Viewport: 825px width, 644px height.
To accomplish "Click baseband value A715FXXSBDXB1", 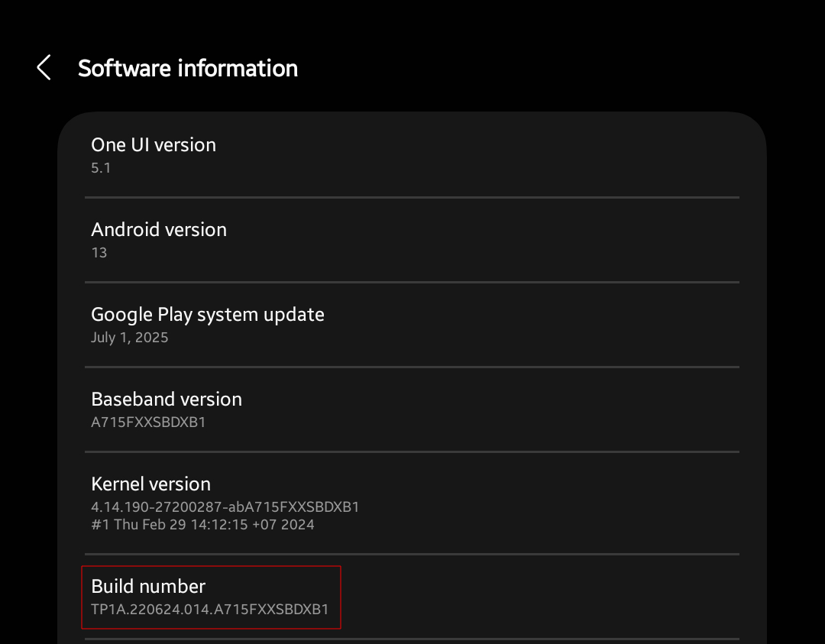I will coord(148,422).
